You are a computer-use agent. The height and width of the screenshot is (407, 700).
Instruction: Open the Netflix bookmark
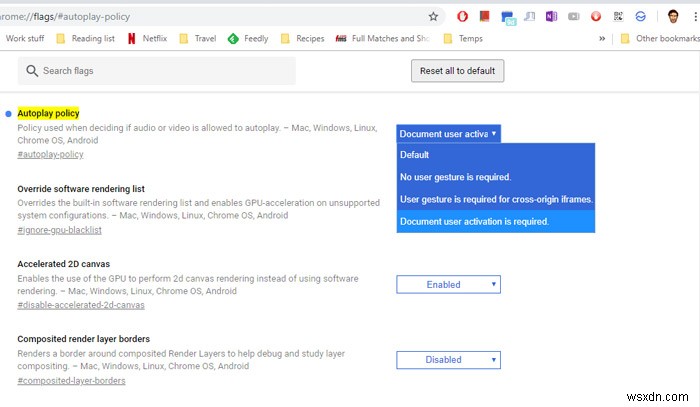click(147, 38)
